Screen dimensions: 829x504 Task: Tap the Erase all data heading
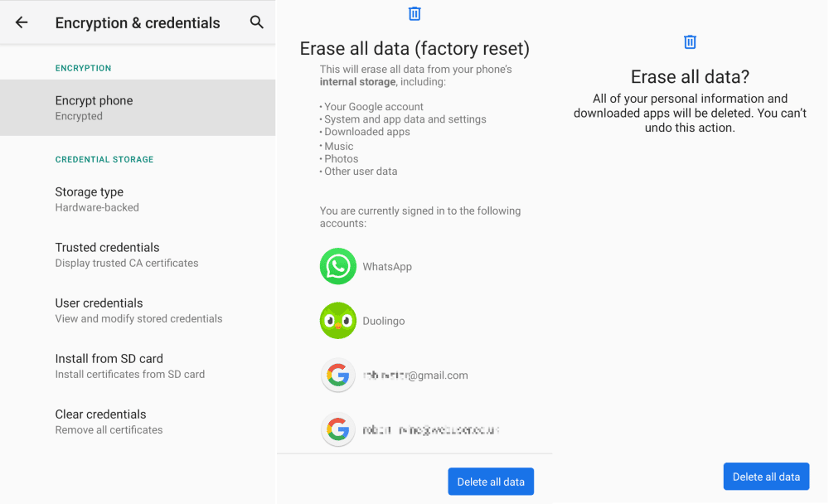[414, 49]
